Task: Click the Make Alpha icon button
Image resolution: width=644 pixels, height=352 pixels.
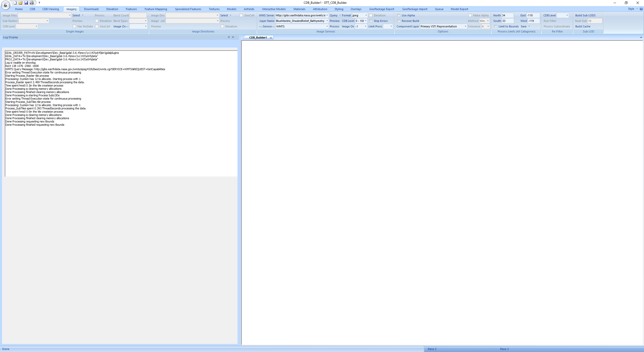Action: coord(470,15)
